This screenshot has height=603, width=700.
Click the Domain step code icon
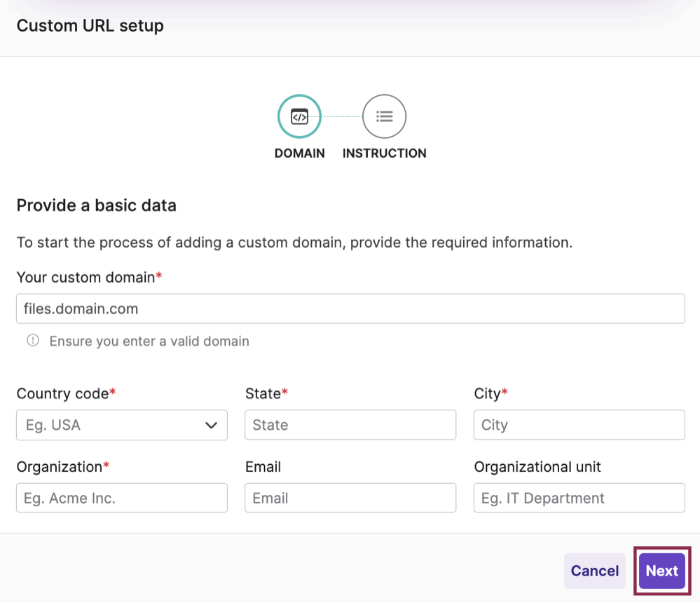[299, 116]
